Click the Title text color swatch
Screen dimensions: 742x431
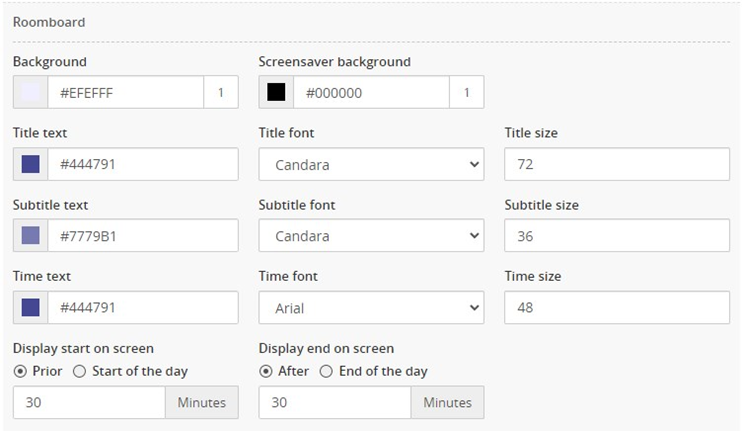30,164
